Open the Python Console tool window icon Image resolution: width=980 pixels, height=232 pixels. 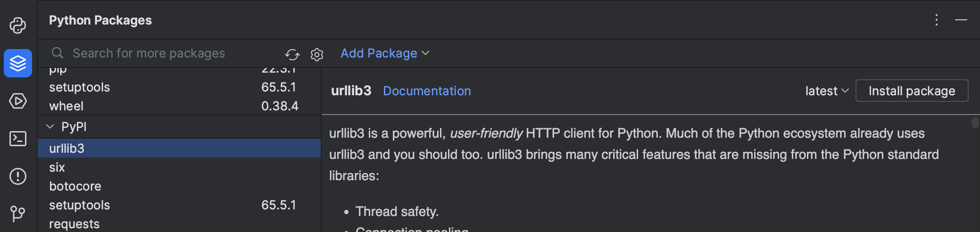pyautogui.click(x=18, y=25)
